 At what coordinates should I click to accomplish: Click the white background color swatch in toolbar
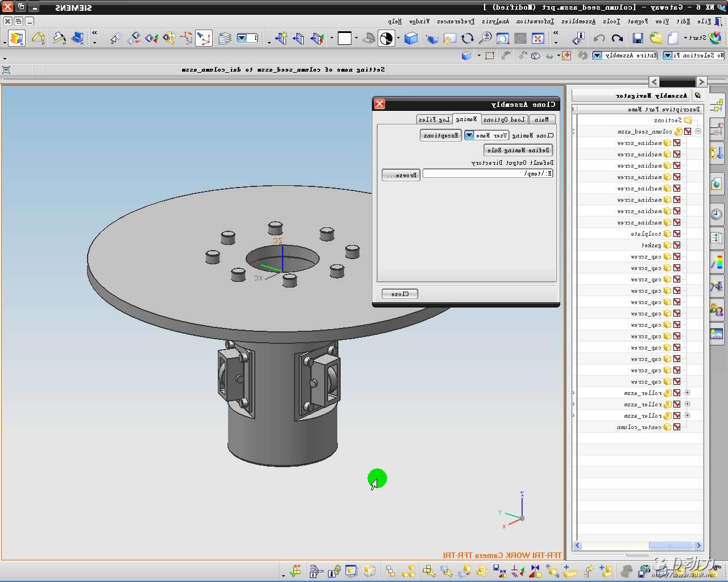[x=345, y=38]
